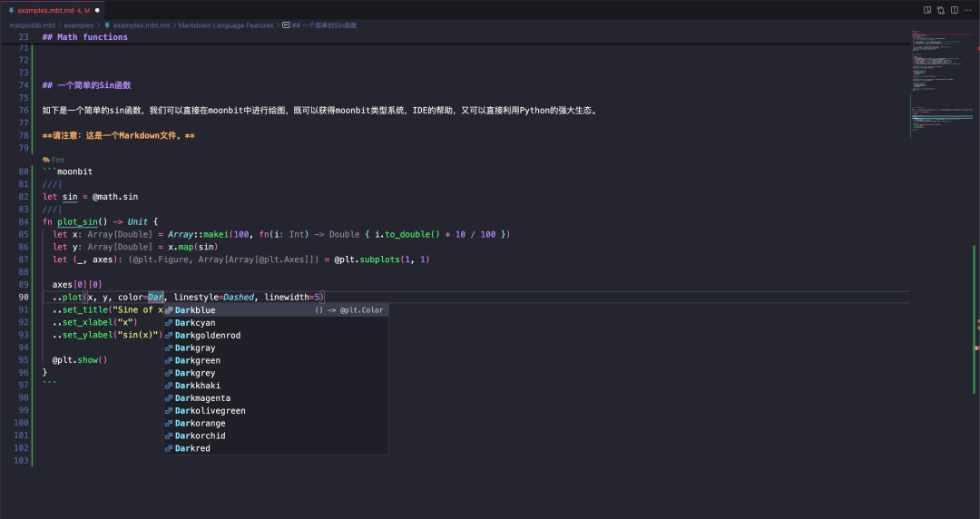980x519 pixels.
Task: Click the unsaved-changes dot on the examples.mbt.md tab
Action: click(x=97, y=11)
